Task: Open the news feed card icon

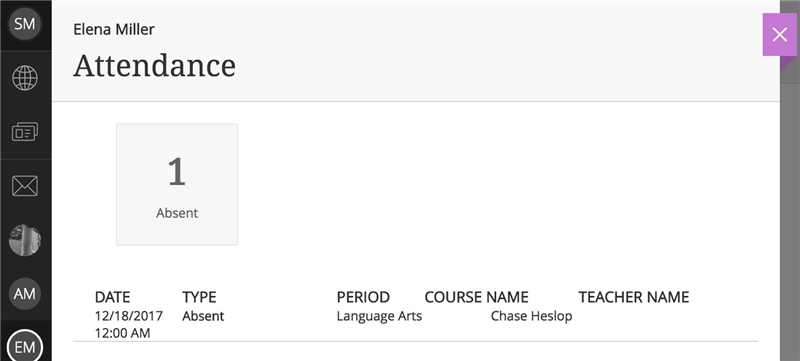Action: tap(24, 132)
